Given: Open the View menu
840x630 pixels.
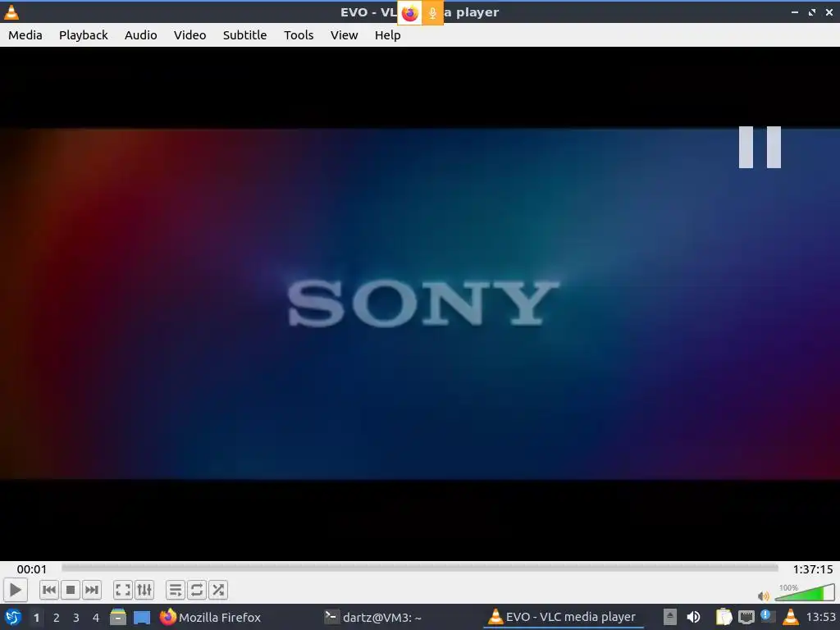Looking at the screenshot, I should pyautogui.click(x=344, y=35).
